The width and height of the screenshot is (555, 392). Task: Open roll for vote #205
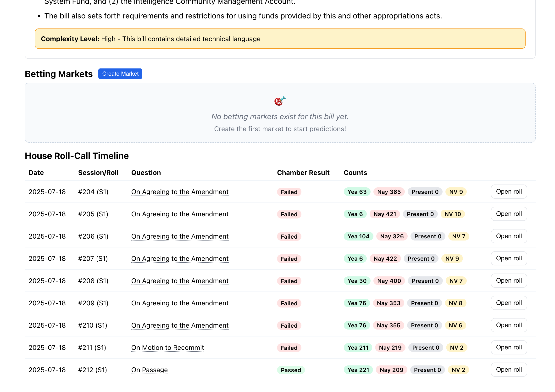[x=509, y=214]
